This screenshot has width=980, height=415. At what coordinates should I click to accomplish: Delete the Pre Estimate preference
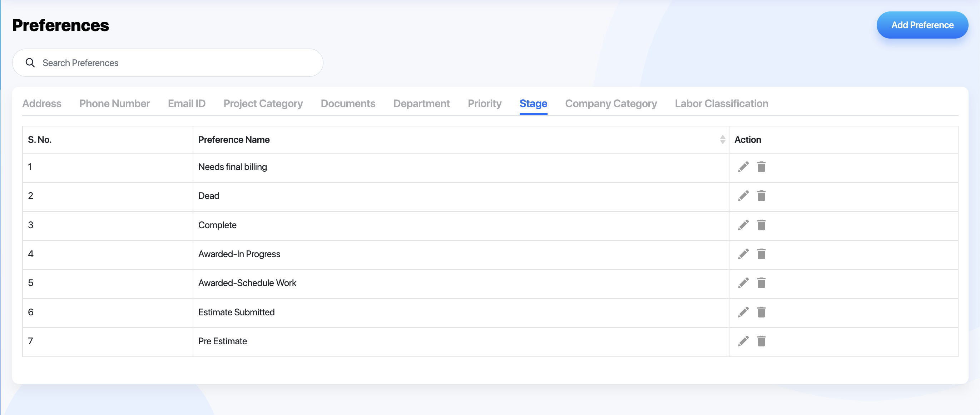pyautogui.click(x=761, y=341)
